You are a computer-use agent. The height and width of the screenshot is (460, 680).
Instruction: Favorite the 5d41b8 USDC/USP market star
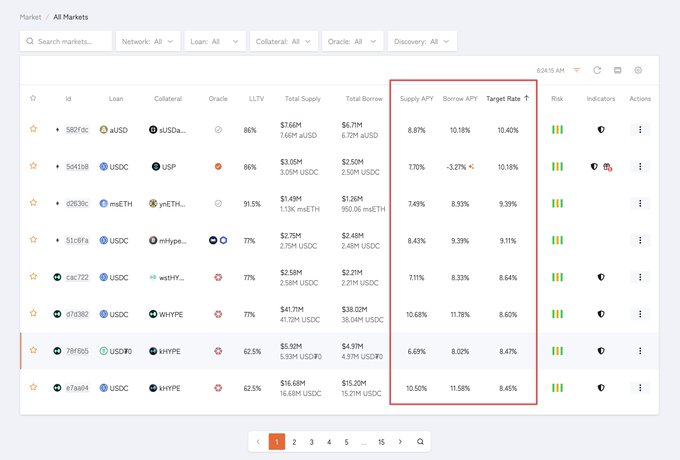tap(33, 166)
